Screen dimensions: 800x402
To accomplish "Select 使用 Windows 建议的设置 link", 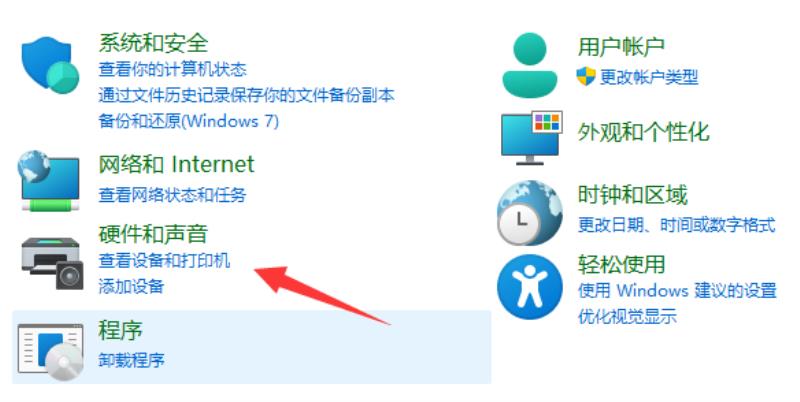I will (x=677, y=290).
